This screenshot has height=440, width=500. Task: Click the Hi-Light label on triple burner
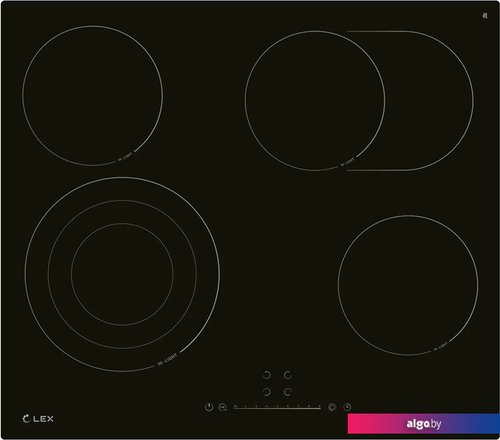[167, 360]
